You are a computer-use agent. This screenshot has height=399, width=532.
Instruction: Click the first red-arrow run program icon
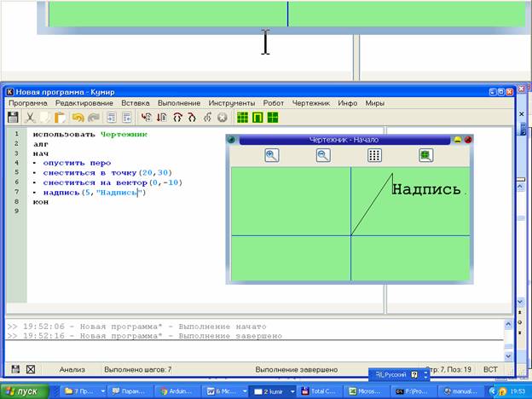147,118
